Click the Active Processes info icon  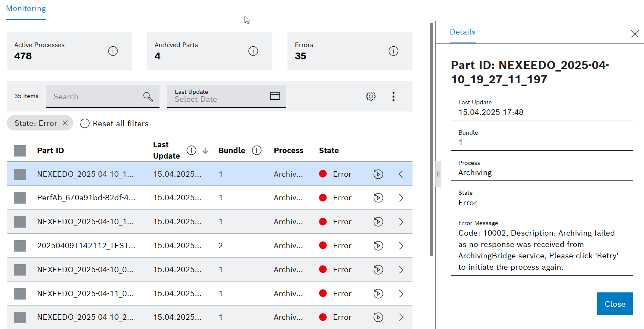point(113,51)
